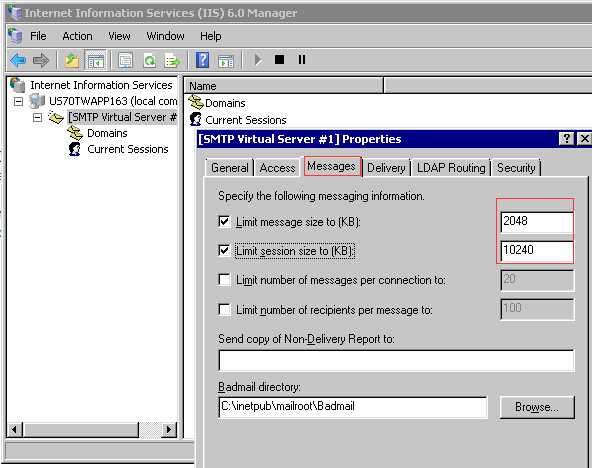Select Current Sessions label in the tree
The image size is (592, 468).
pos(128,149)
